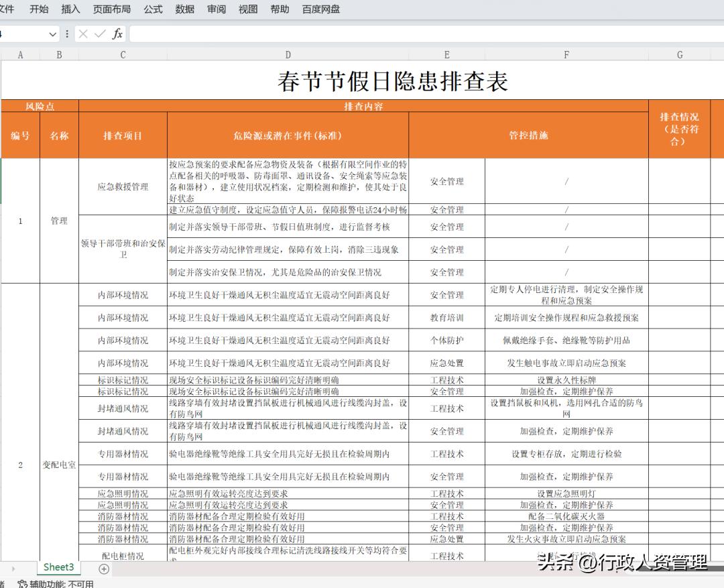The width and height of the screenshot is (724, 588).
Task: Click the confirm checkmark in formula bar
Action: [100, 34]
